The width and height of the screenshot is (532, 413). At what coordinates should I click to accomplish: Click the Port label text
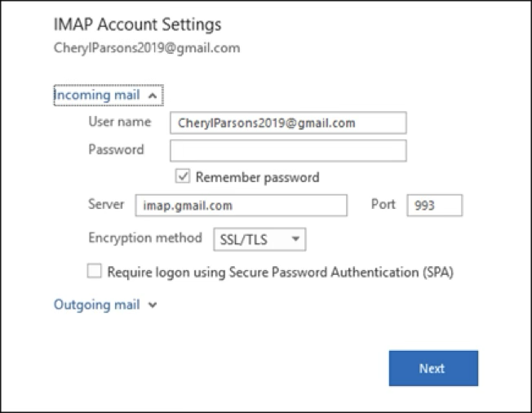383,204
